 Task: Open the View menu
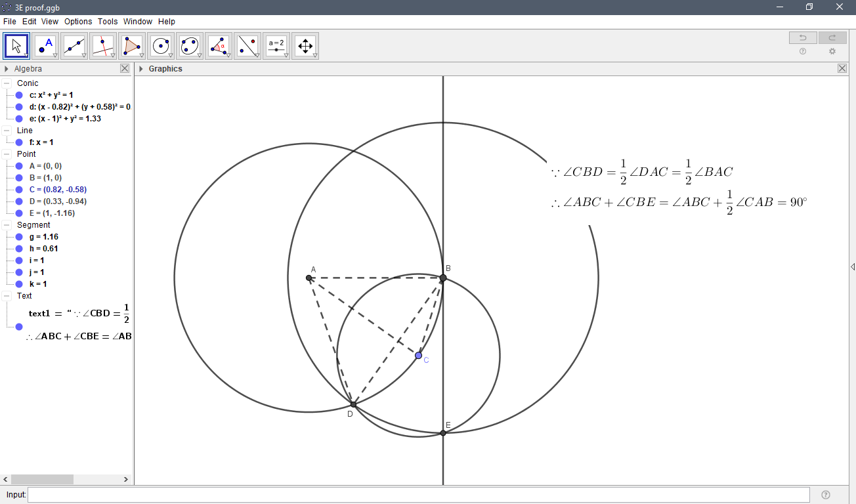(x=49, y=21)
